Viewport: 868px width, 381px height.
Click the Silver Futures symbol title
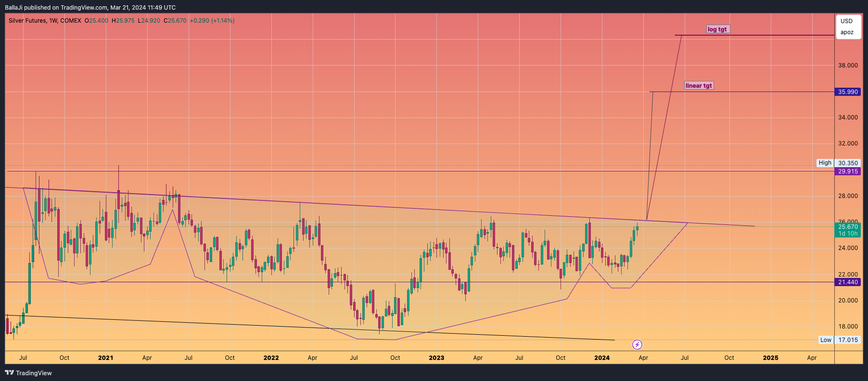(45, 21)
